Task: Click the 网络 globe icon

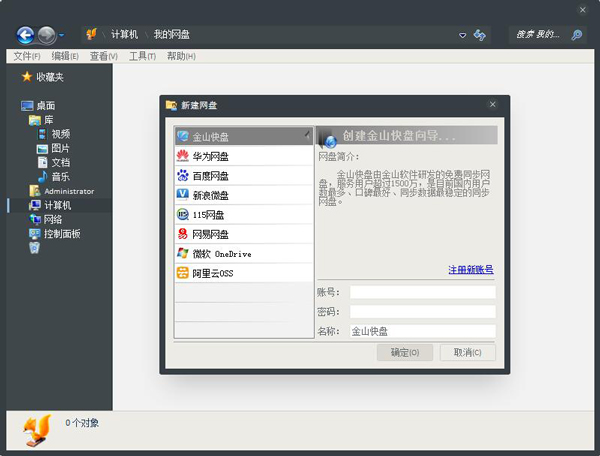Action: 35,219
